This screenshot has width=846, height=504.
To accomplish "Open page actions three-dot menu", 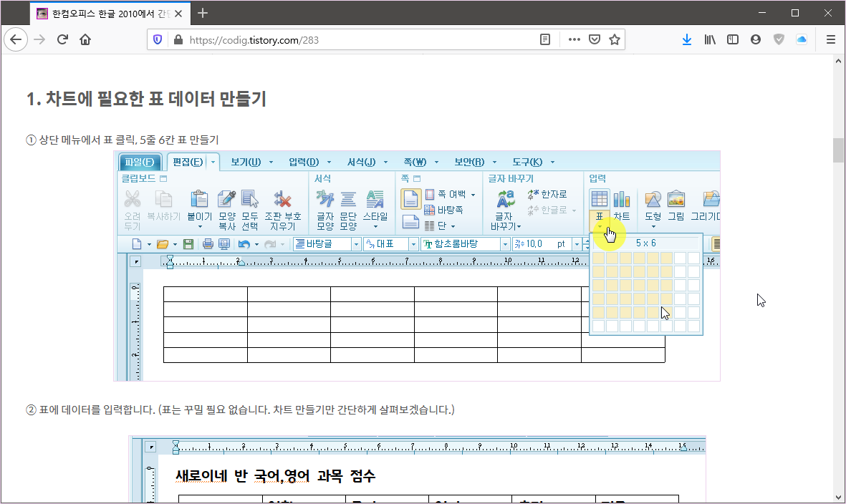I will 574,39.
